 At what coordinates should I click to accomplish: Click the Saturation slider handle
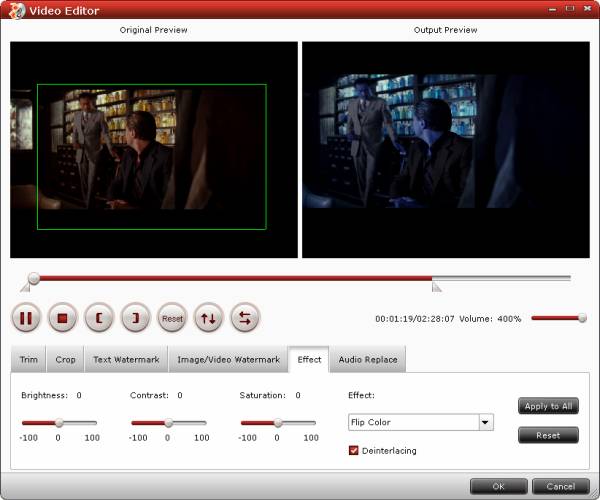pos(278,423)
